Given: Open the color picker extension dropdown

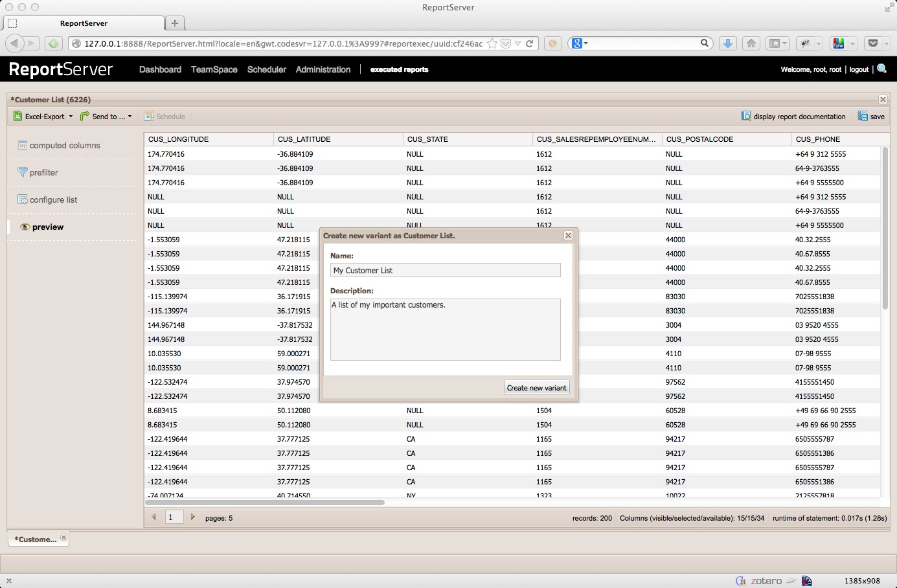Looking at the screenshot, I should (852, 43).
